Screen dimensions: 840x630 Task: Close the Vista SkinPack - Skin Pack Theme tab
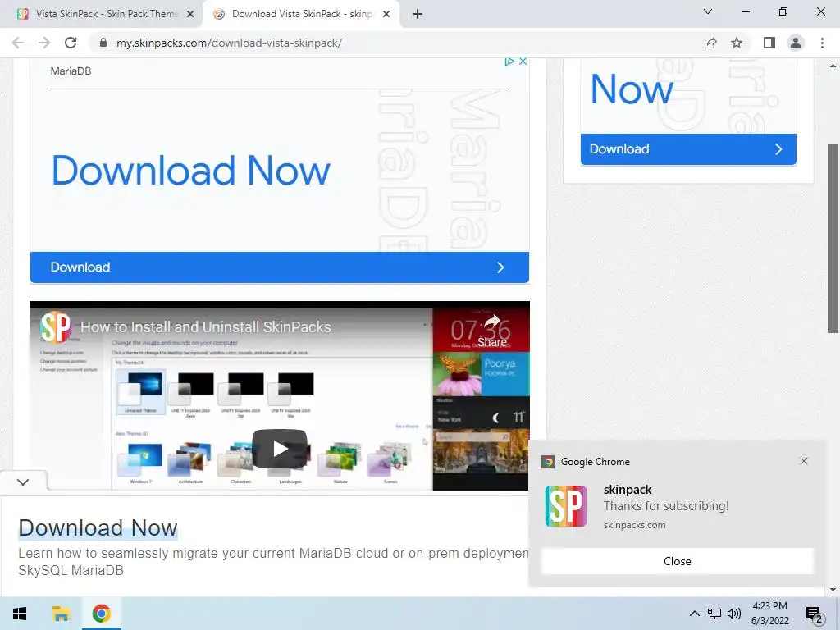click(190, 15)
